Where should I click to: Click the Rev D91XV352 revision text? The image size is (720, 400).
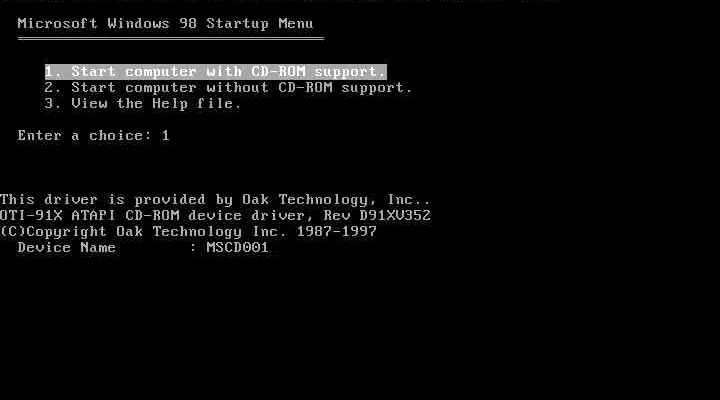pos(377,215)
